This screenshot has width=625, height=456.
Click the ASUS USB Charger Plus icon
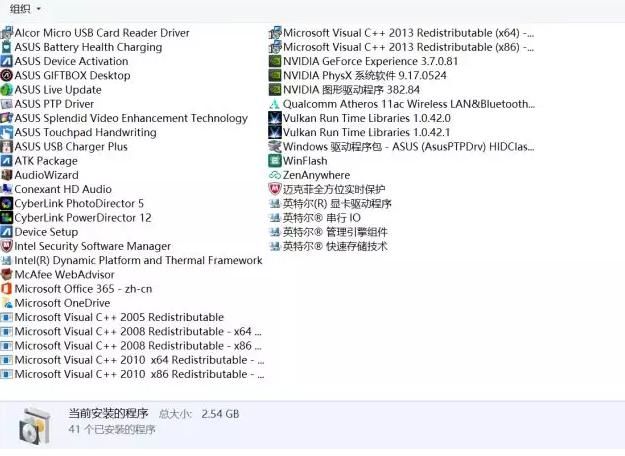pyautogui.click(x=7, y=147)
